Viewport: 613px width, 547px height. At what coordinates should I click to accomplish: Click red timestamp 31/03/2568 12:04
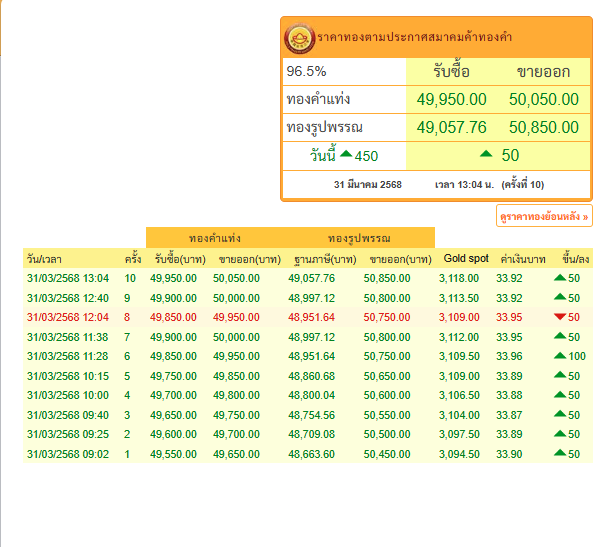pos(68,317)
